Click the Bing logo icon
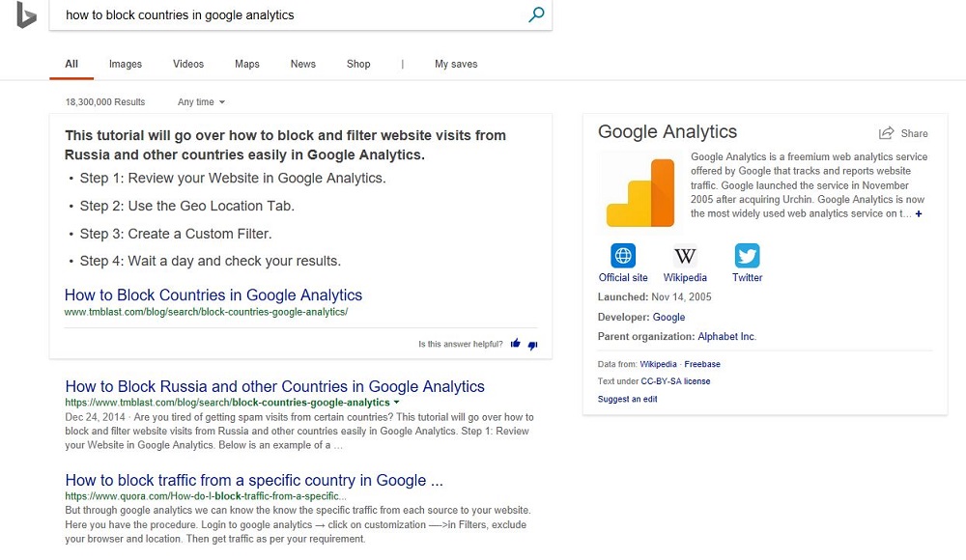The image size is (966, 560). (26, 14)
